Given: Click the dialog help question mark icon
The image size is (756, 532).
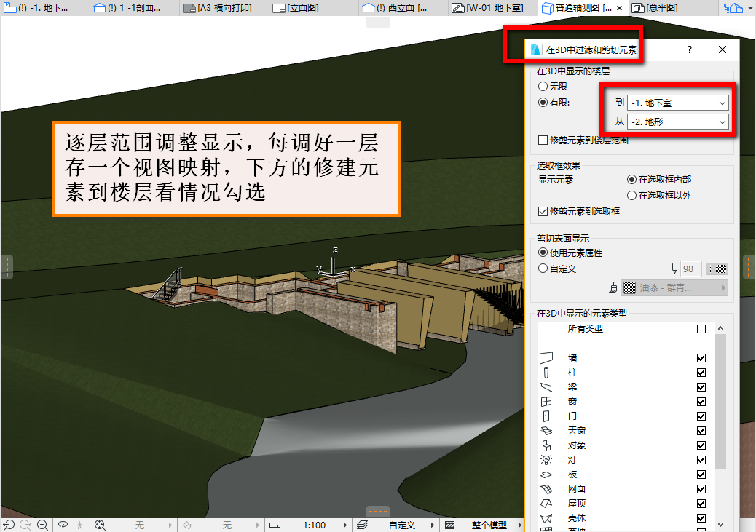Looking at the screenshot, I should pyautogui.click(x=690, y=49).
